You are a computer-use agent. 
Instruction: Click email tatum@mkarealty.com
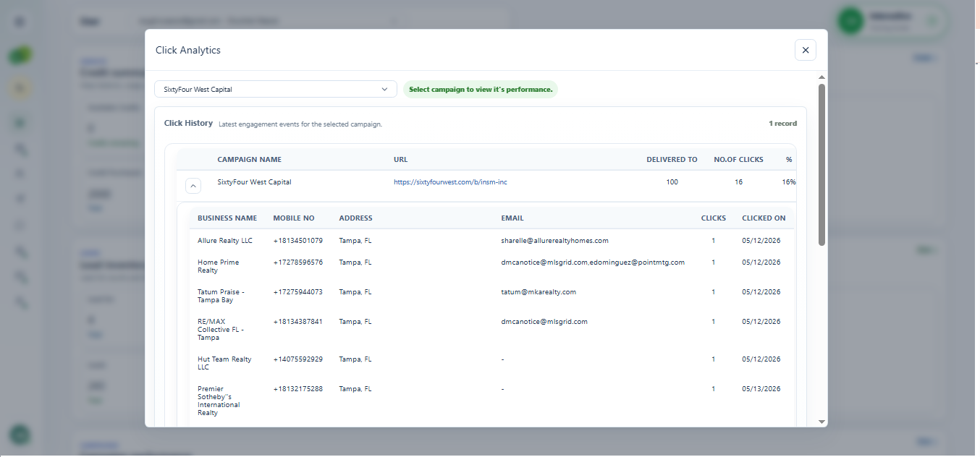pos(538,292)
